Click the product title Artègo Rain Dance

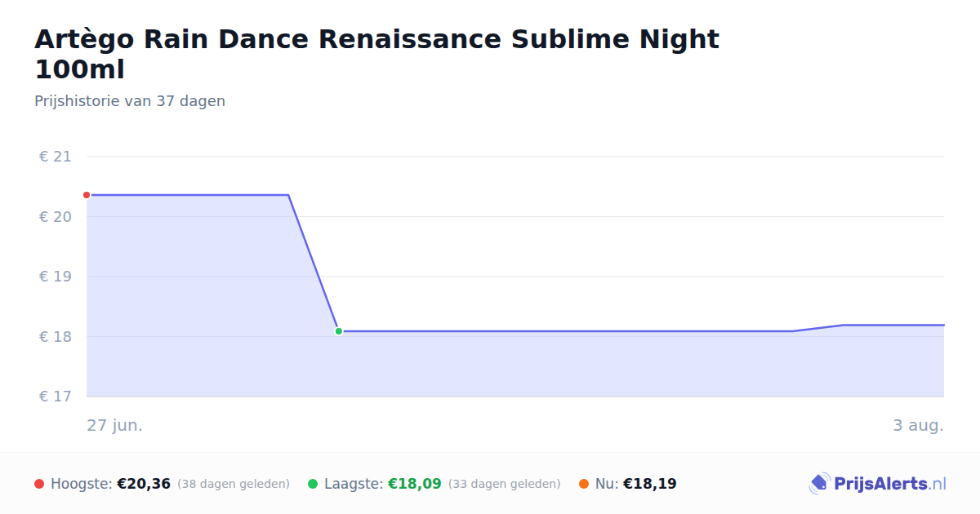coord(376,54)
